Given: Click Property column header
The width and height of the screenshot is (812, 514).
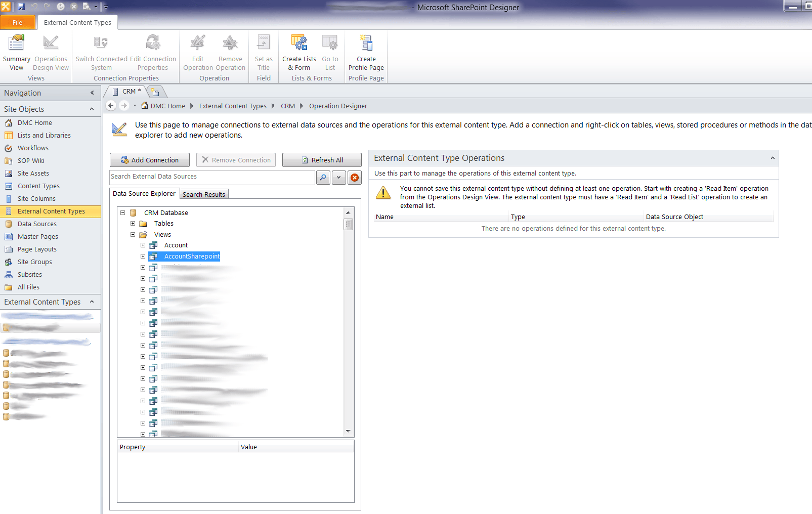Looking at the screenshot, I should click(x=178, y=447).
